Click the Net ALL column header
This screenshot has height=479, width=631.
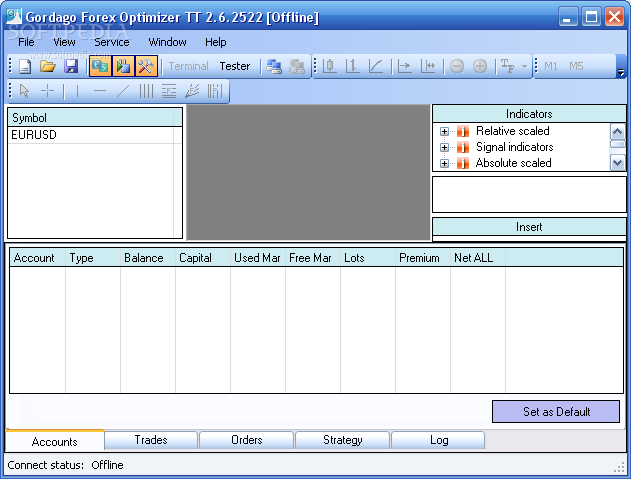478,258
